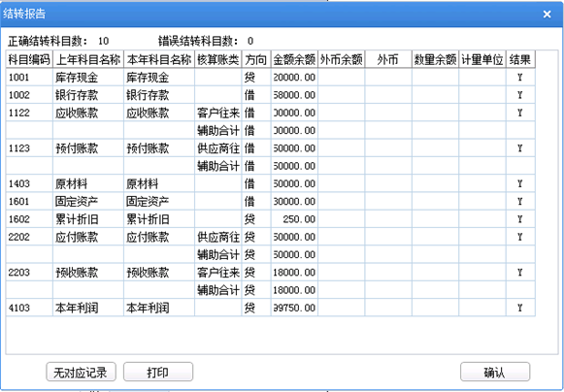The image size is (564, 392).
Task: Click the 贷 direction in the 1001 row
Action: (249, 78)
